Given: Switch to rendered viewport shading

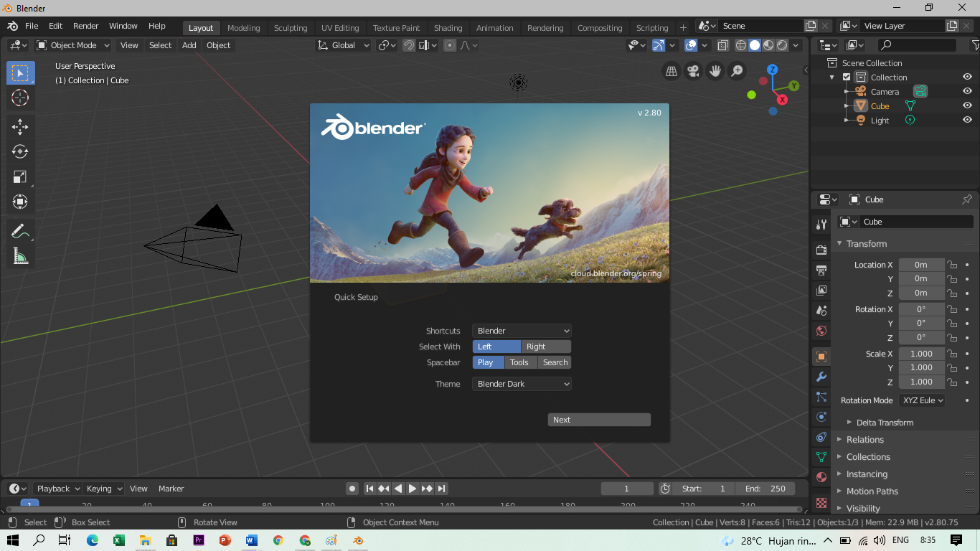Looking at the screenshot, I should 782,45.
